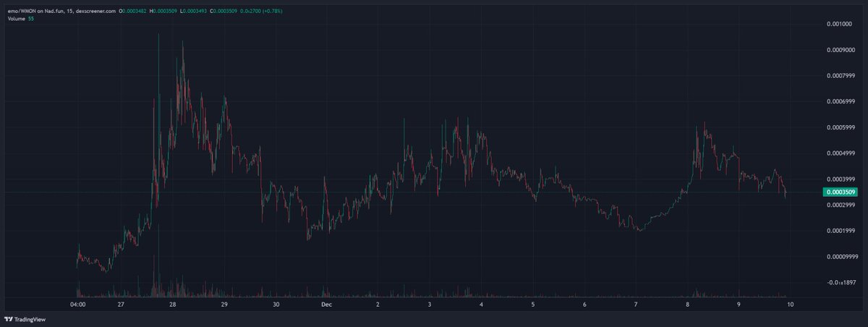Click the TradingView logo

[25, 319]
